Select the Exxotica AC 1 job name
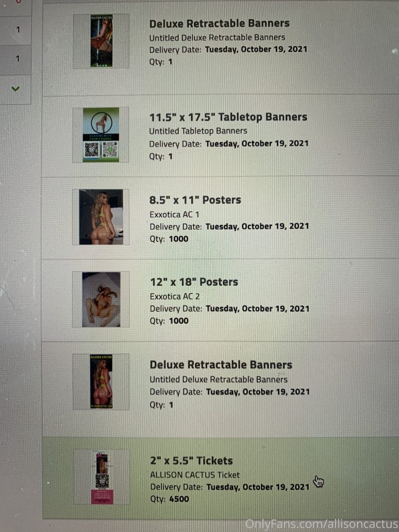The height and width of the screenshot is (532, 399). click(175, 215)
